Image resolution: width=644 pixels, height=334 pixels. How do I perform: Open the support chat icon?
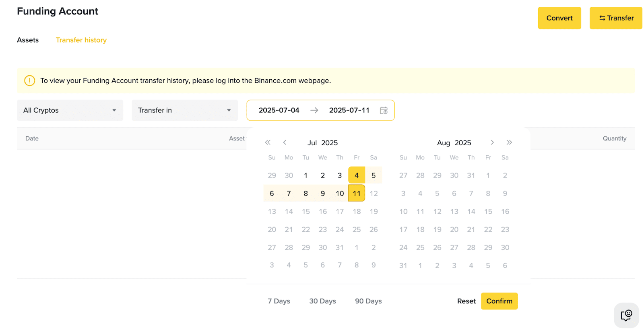626,315
